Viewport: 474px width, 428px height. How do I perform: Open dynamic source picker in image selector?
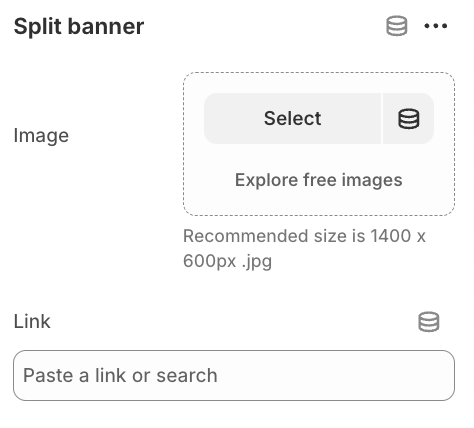408,118
